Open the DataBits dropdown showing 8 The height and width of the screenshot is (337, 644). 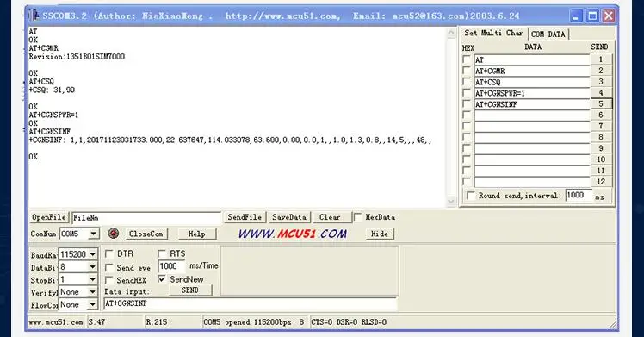93,267
